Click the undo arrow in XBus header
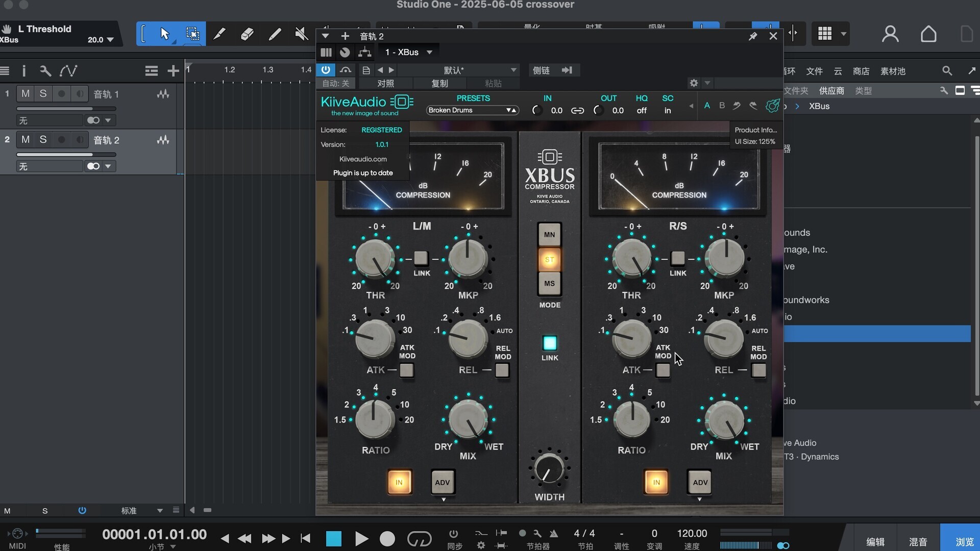 tap(737, 106)
